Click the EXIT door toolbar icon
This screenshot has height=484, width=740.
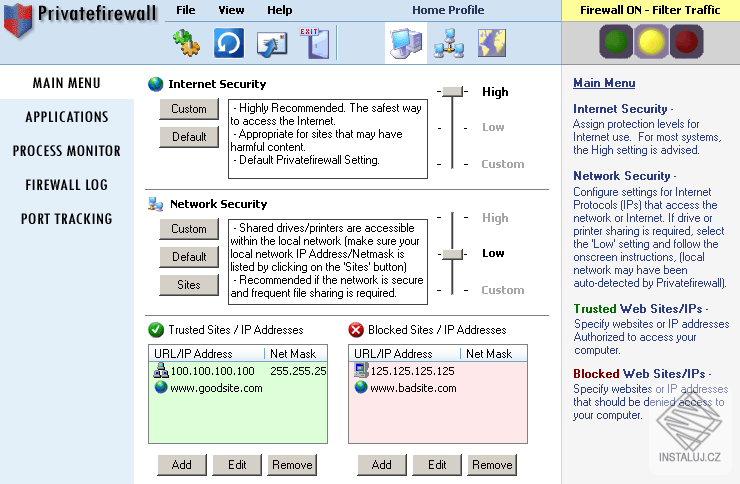[314, 42]
